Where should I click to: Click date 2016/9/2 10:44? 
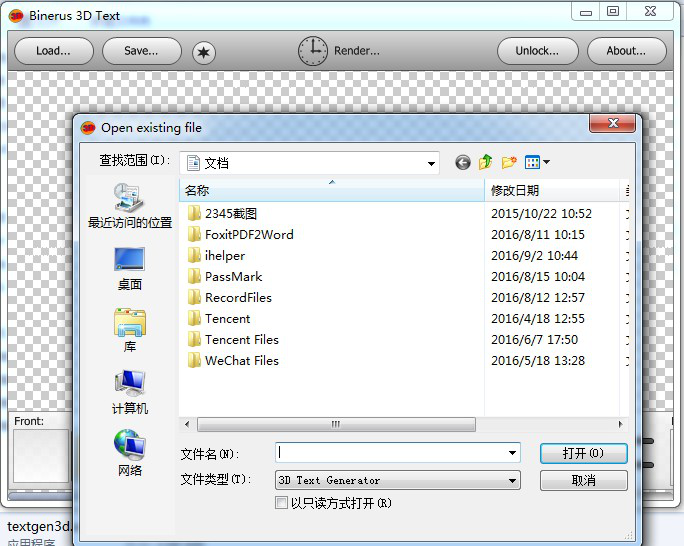(x=534, y=256)
